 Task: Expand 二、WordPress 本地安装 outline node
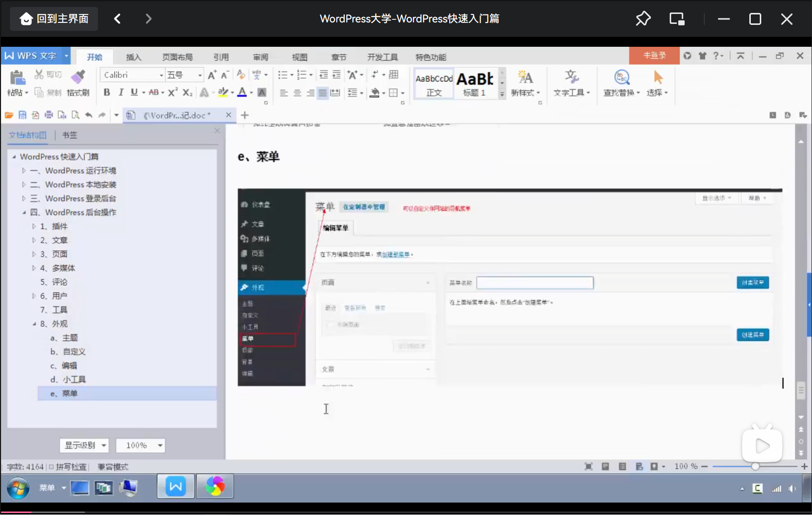23,185
